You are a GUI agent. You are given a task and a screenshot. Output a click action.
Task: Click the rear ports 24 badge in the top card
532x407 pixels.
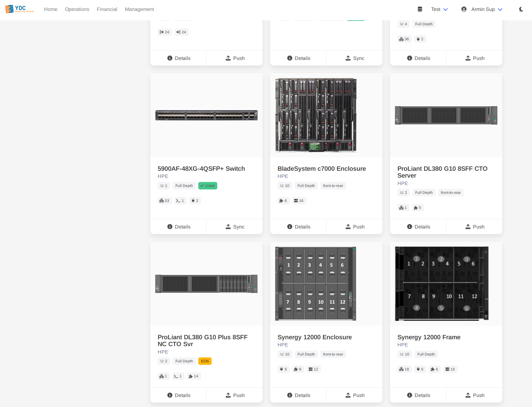(x=181, y=32)
